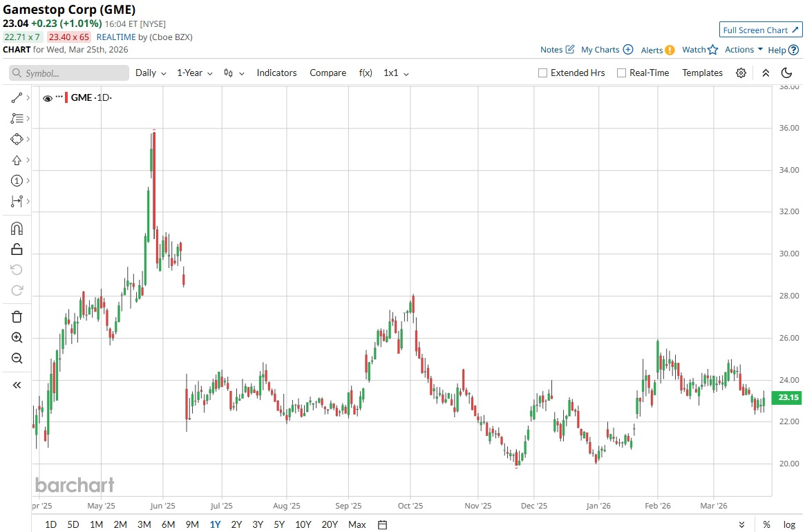
Task: Open the Indicators menu
Action: coord(276,73)
